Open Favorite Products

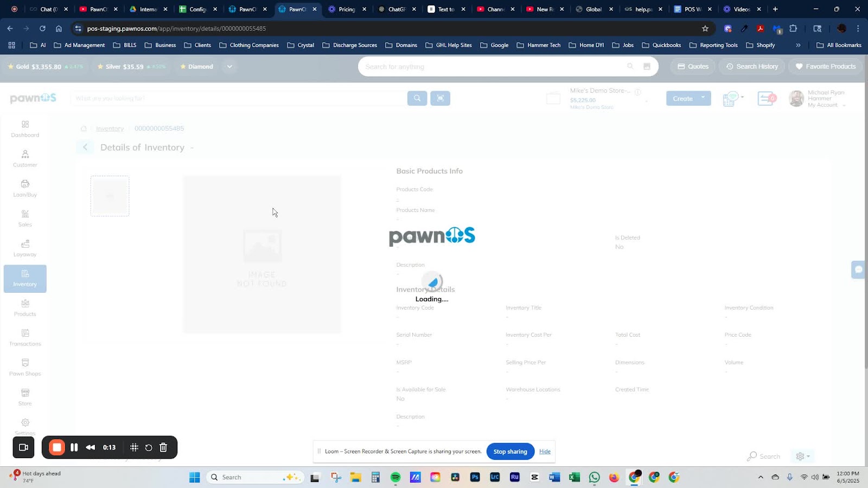click(x=825, y=67)
